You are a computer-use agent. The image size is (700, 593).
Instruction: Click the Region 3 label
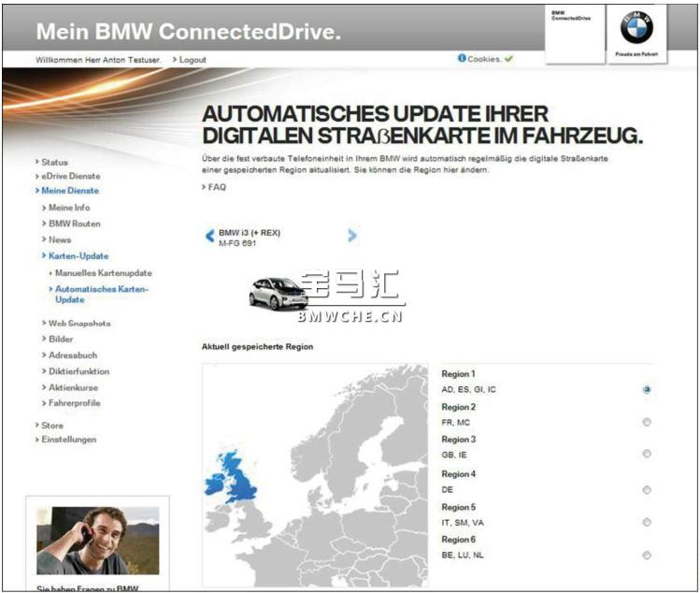pos(459,440)
